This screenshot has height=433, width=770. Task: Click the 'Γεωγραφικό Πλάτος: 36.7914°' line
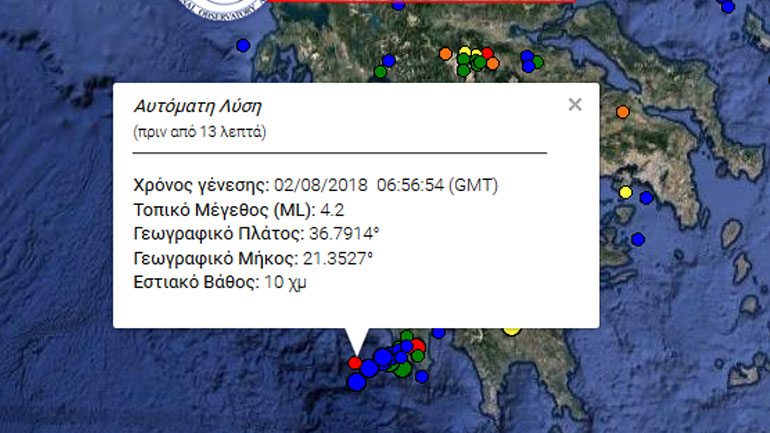pos(256,234)
